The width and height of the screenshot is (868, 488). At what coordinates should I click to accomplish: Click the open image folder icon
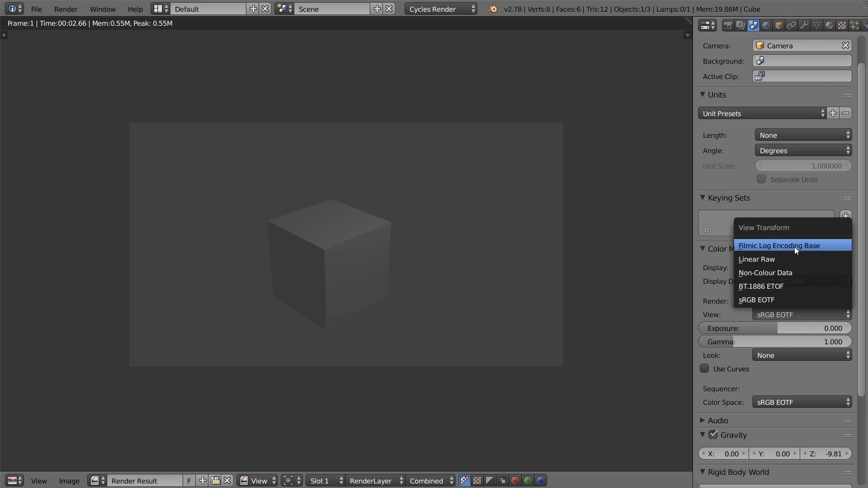click(215, 480)
